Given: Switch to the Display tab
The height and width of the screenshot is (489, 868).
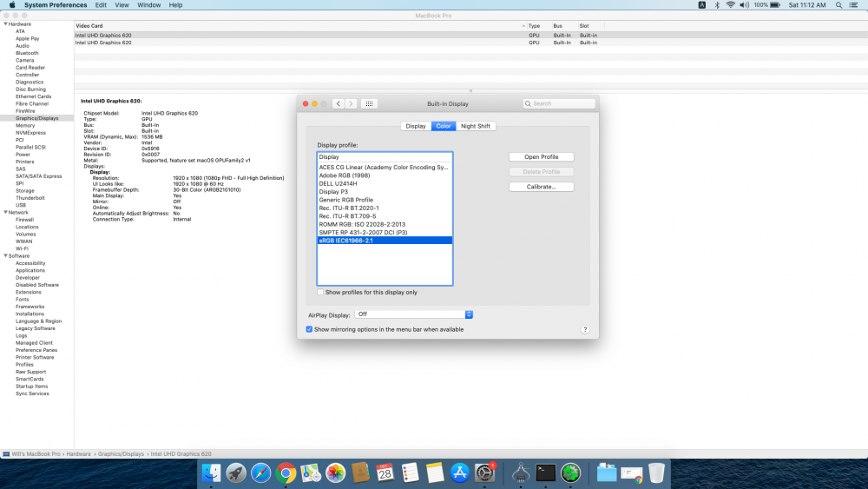Looking at the screenshot, I should pyautogui.click(x=416, y=126).
